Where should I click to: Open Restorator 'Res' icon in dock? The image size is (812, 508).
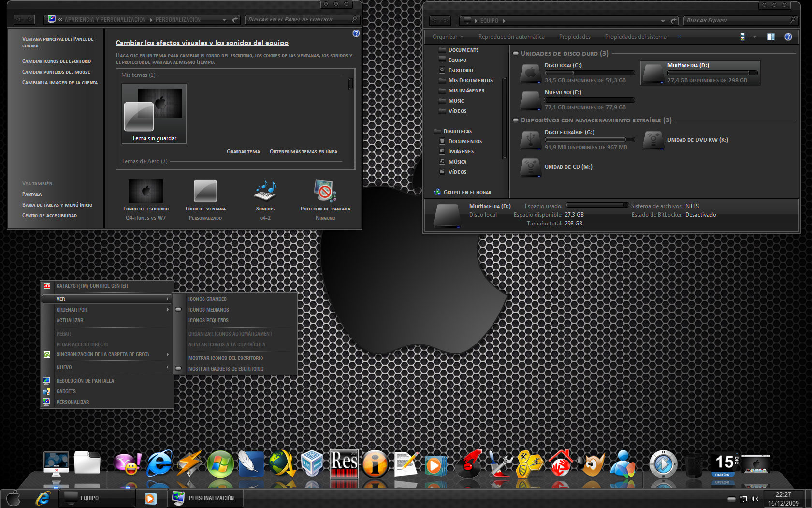(x=344, y=463)
